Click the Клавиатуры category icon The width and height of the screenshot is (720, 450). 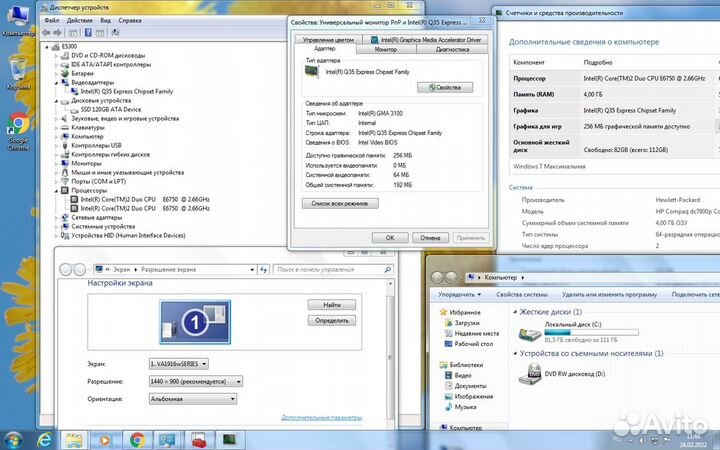(65, 127)
